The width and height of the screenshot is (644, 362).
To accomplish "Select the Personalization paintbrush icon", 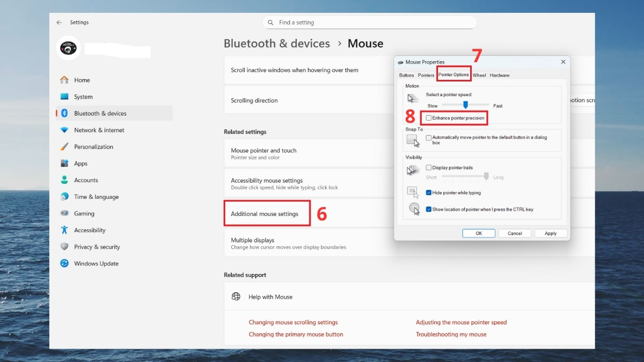I will point(64,146).
